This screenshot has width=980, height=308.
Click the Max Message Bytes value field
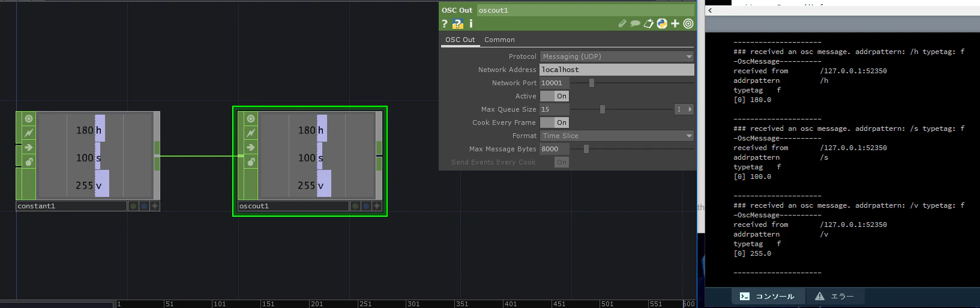click(x=555, y=149)
